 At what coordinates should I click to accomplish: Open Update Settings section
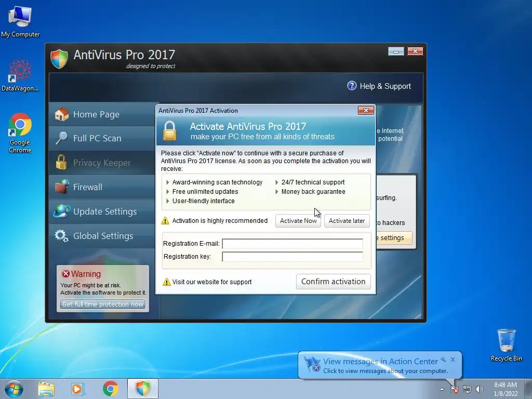(x=102, y=211)
